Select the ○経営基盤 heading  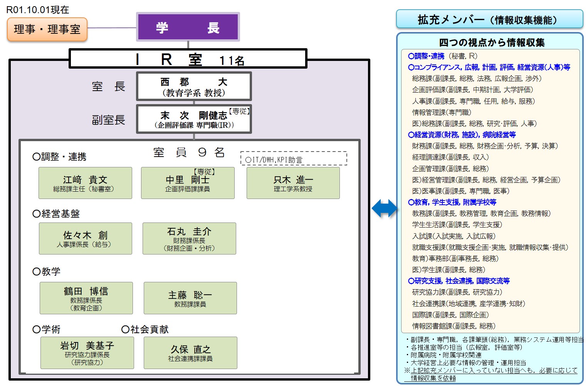[56, 214]
